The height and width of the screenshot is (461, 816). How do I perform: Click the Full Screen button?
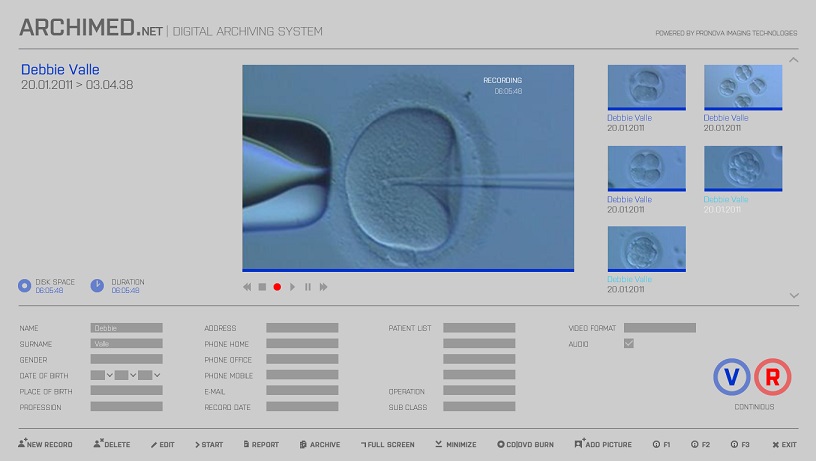click(x=387, y=444)
